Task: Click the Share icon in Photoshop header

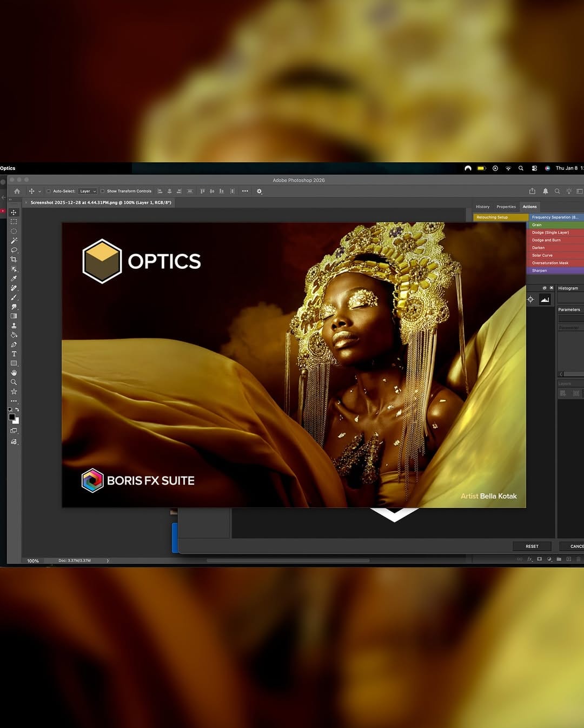Action: coord(532,191)
